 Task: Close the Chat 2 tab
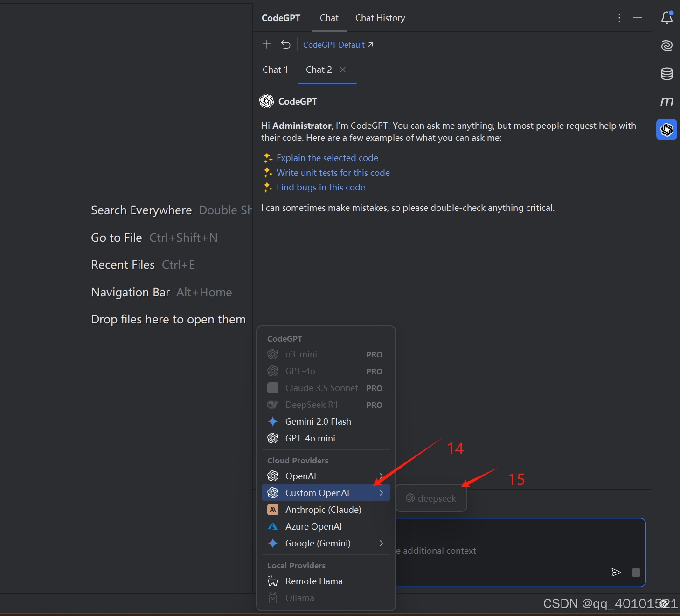(343, 70)
